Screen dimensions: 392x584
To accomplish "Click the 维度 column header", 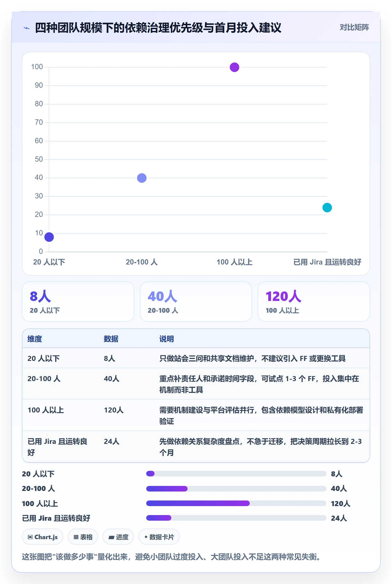I will pyautogui.click(x=35, y=339).
